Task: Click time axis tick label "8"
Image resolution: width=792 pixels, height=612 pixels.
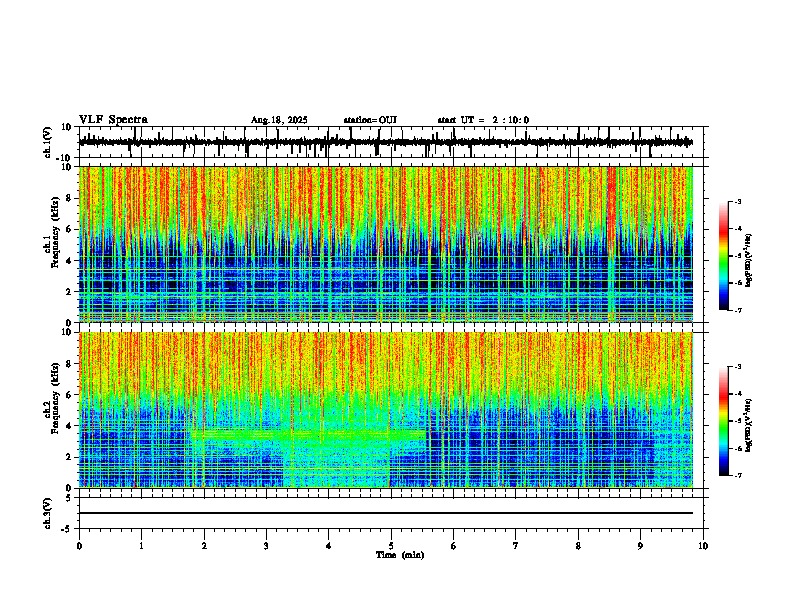Action: coord(578,546)
